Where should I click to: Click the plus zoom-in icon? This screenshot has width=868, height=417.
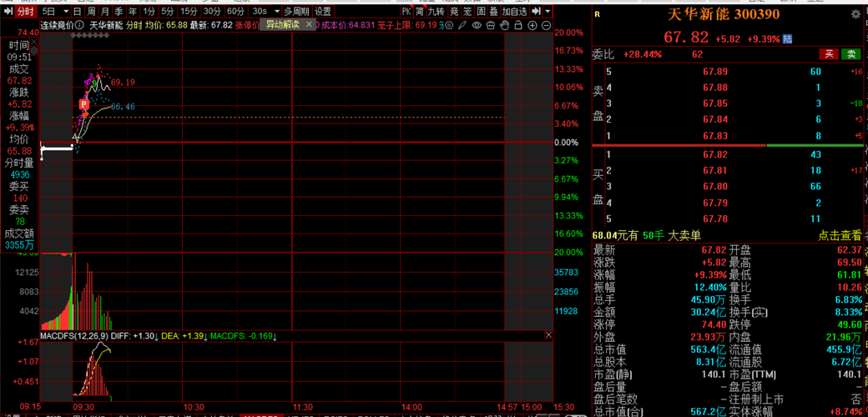(x=532, y=26)
